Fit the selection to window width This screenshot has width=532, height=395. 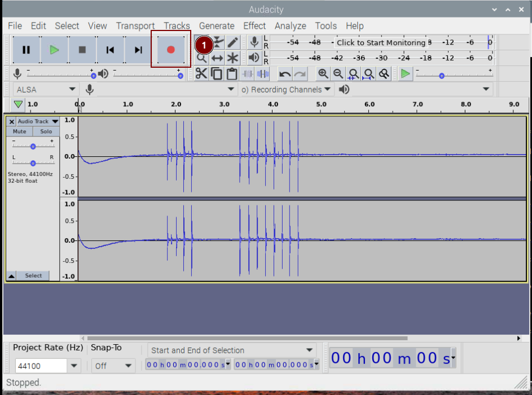(x=353, y=73)
